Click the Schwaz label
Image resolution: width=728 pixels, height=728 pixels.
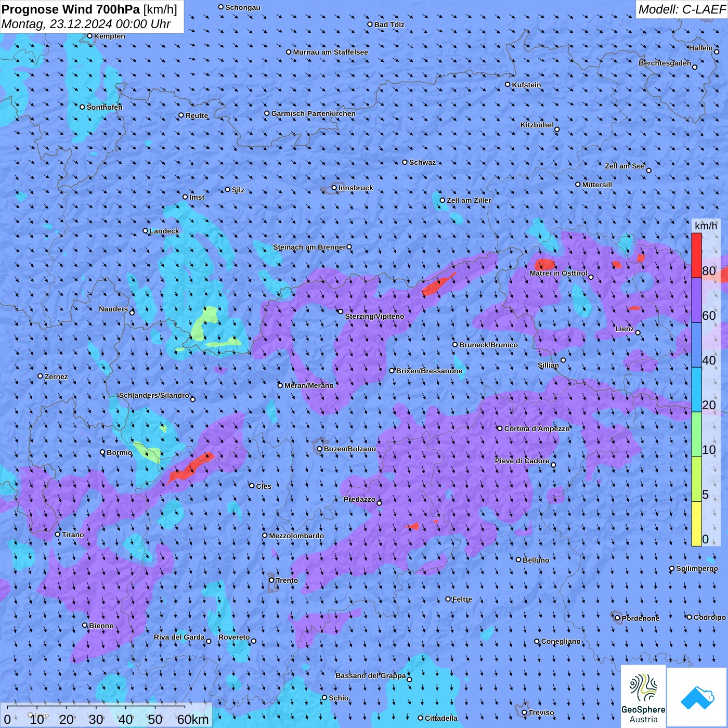tap(422, 162)
